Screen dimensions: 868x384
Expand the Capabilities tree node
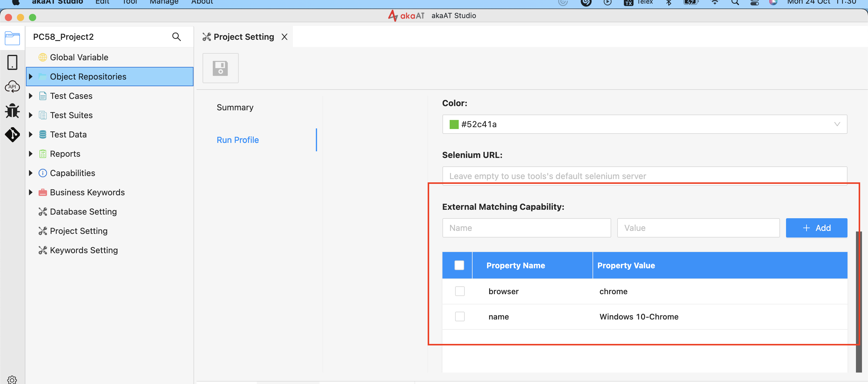coord(31,173)
